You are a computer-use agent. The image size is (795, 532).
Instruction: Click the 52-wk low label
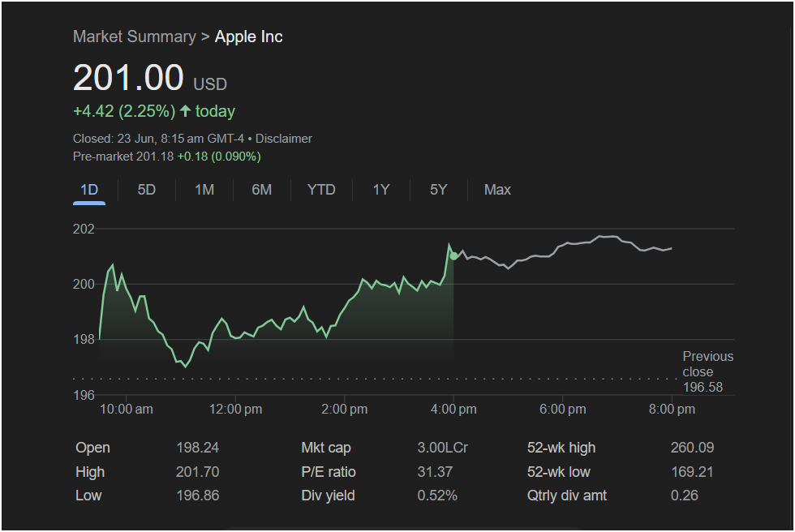[559, 472]
